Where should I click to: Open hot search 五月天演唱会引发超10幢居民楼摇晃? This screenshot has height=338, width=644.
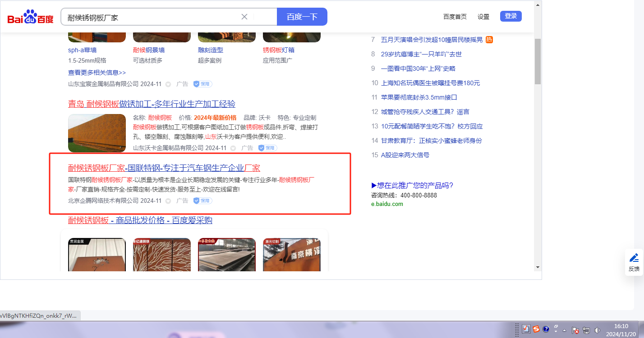pos(432,40)
